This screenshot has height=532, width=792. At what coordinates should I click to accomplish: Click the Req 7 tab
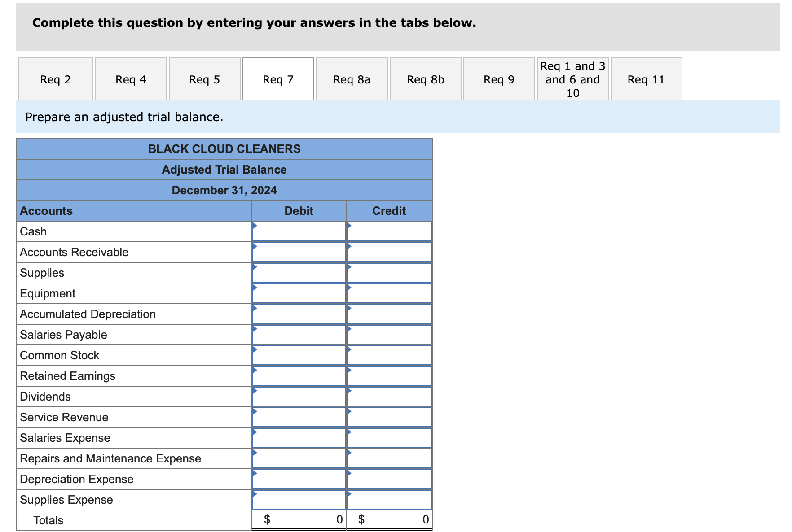278,79
